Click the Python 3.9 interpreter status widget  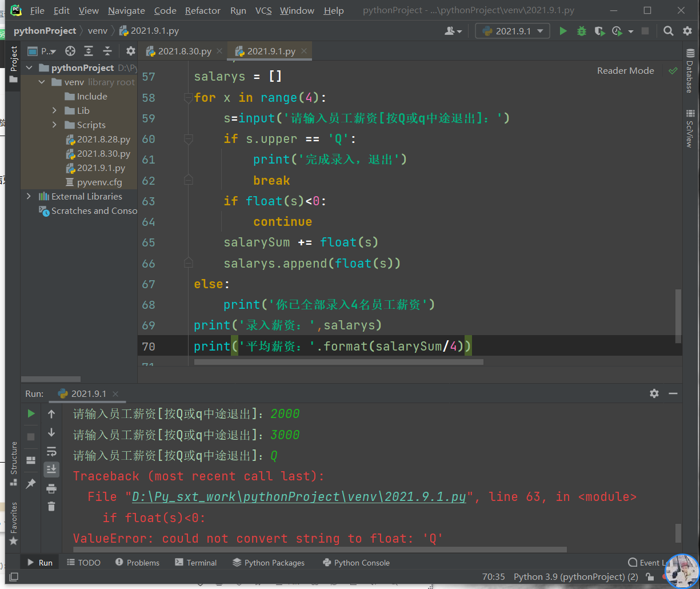[575, 577]
